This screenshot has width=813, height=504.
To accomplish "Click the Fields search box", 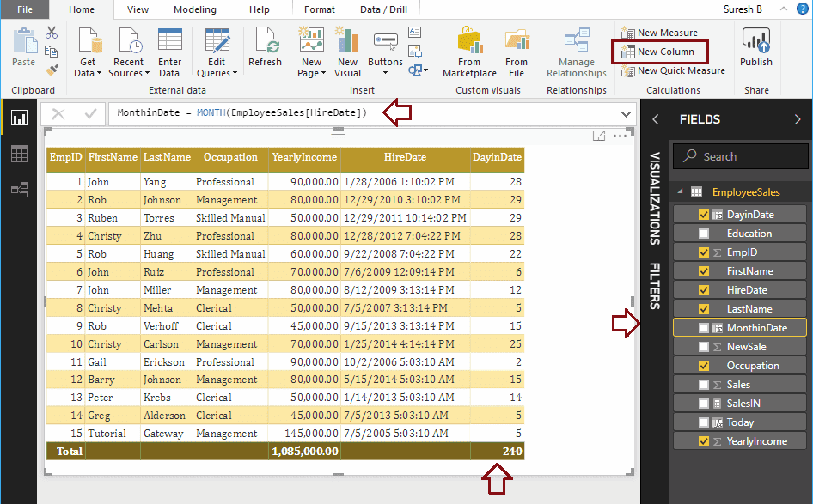I will [x=740, y=156].
